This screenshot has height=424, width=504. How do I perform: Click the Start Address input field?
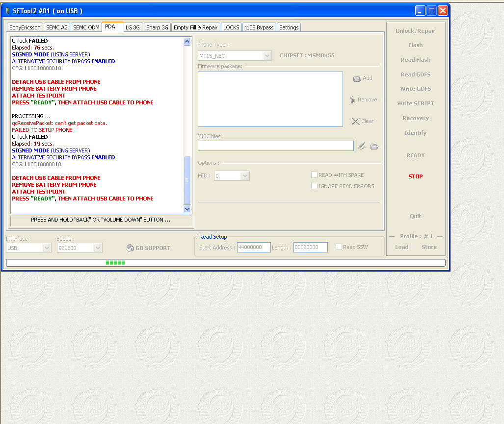coord(254,247)
